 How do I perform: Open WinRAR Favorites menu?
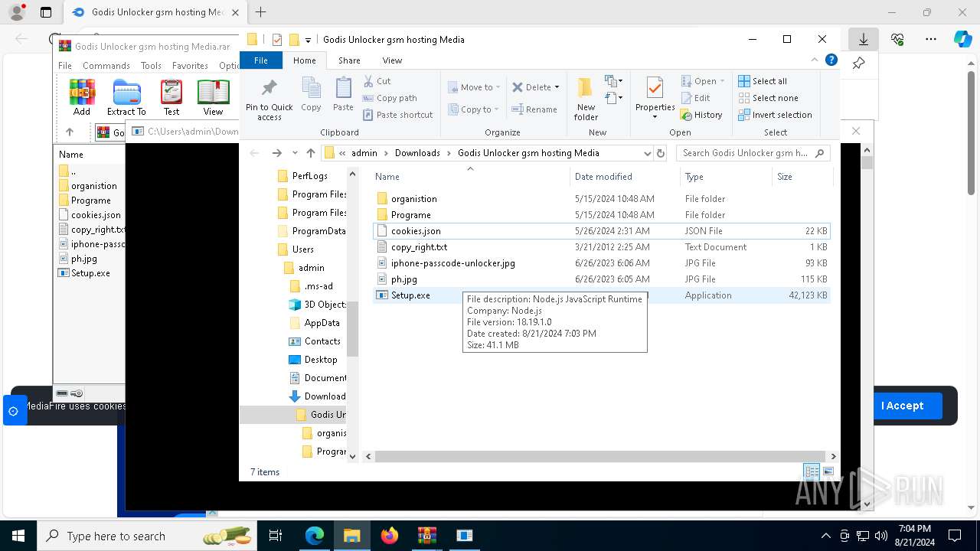tap(190, 66)
